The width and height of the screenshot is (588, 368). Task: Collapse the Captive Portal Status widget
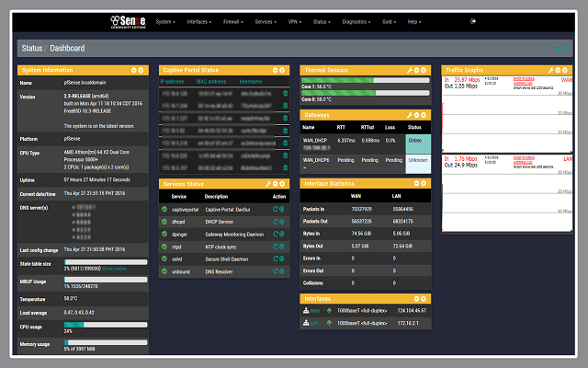click(277, 70)
